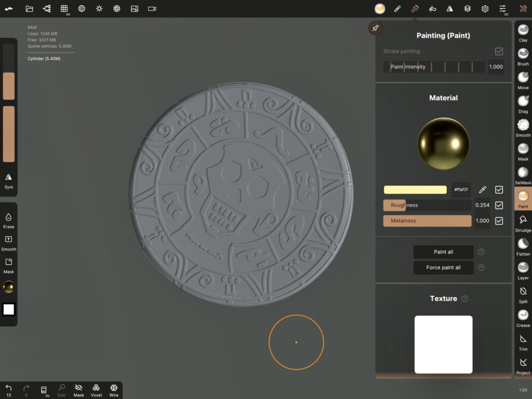Open the layers menu in top bar
The image size is (532, 399).
pos(468,9)
